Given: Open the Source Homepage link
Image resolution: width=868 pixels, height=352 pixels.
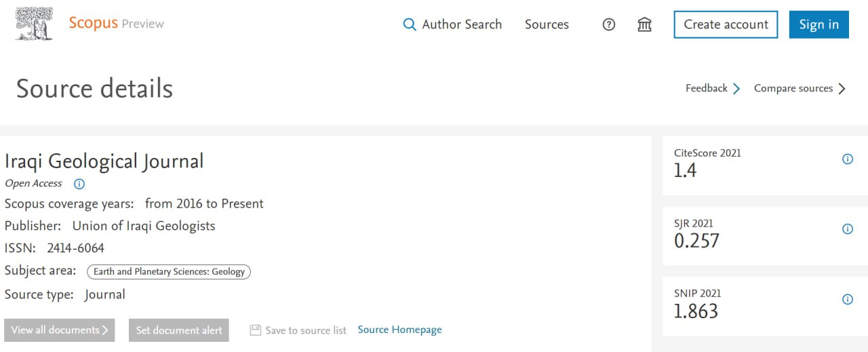Looking at the screenshot, I should click(399, 330).
